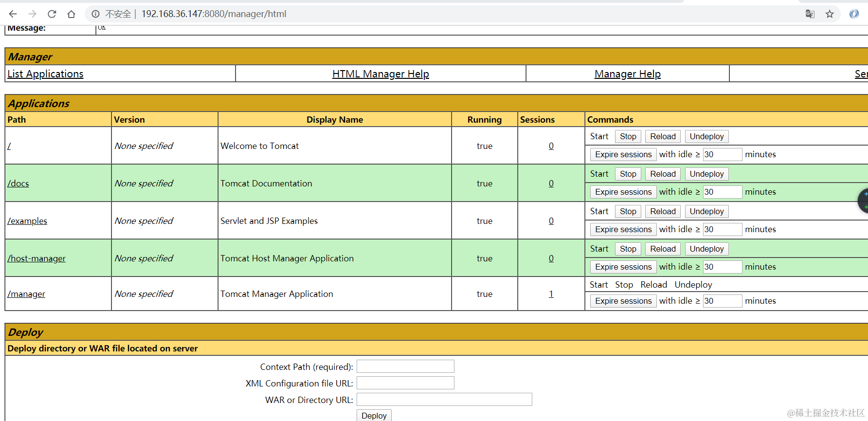Open the /examples application link

click(27, 221)
